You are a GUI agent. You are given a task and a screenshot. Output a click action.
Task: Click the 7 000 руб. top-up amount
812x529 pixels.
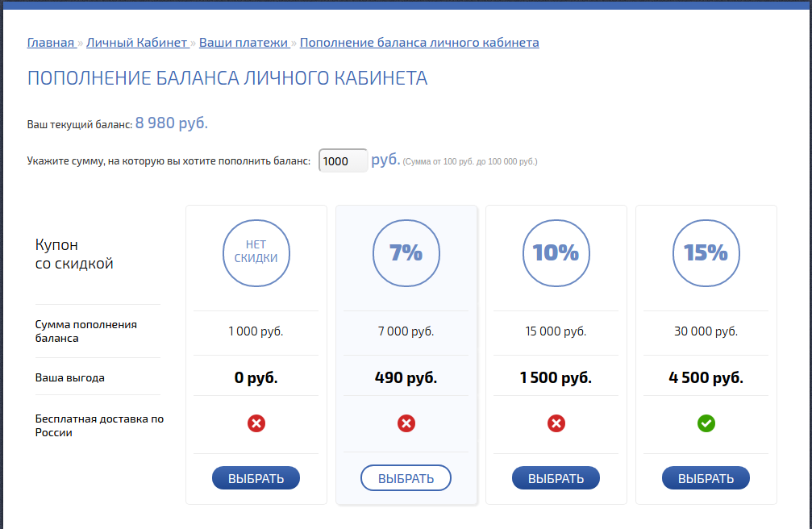406,331
